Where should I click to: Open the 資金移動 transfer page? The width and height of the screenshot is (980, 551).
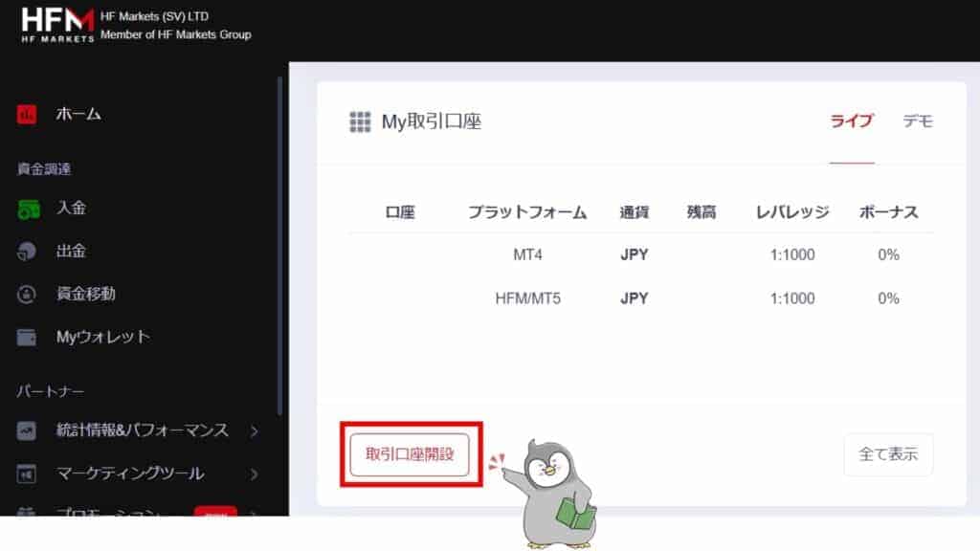pos(85,294)
